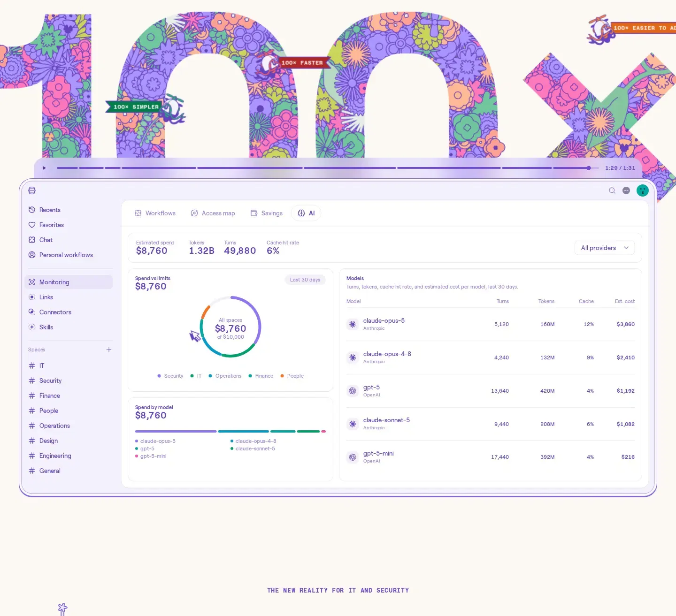Click the People orange legend dot

click(x=282, y=376)
